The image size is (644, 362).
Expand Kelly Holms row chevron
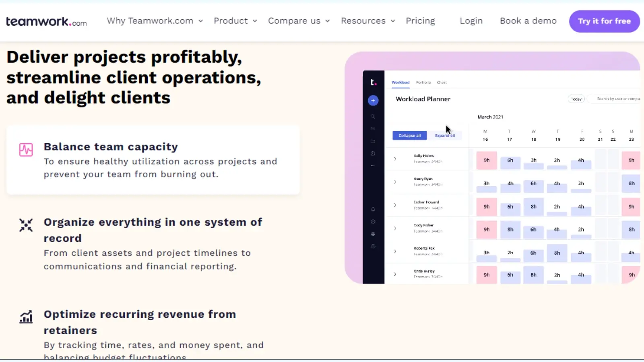click(x=395, y=158)
